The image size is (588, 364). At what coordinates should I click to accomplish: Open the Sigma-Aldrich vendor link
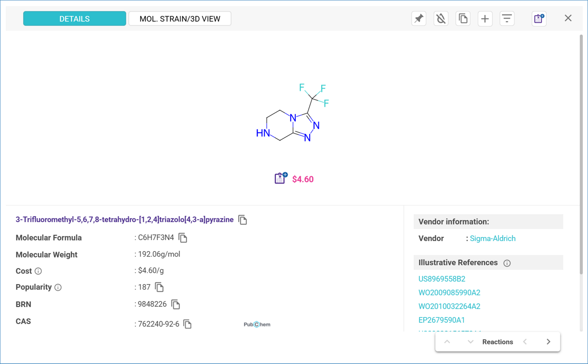pos(492,239)
